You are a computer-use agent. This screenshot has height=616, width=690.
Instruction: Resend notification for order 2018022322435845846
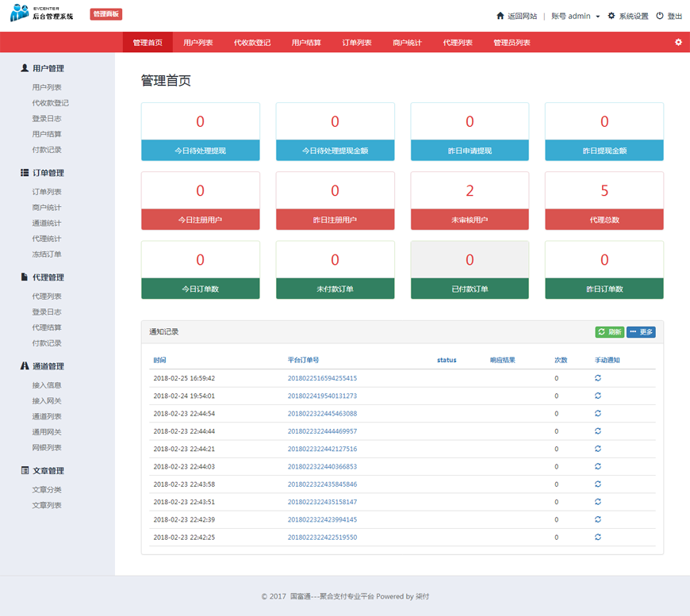pos(597,484)
